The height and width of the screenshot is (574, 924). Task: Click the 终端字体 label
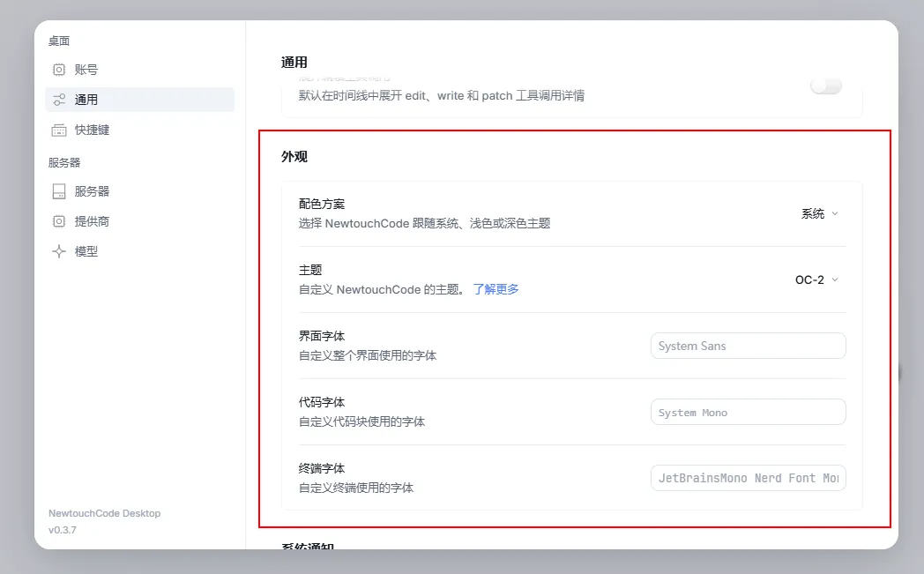(322, 468)
